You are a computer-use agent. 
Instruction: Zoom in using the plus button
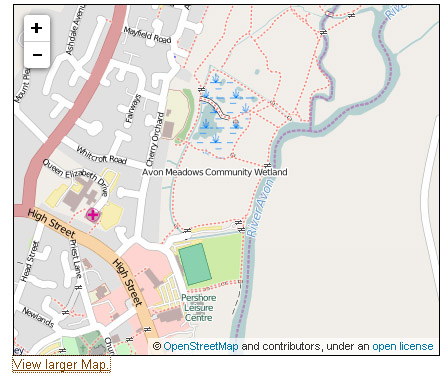click(x=37, y=28)
